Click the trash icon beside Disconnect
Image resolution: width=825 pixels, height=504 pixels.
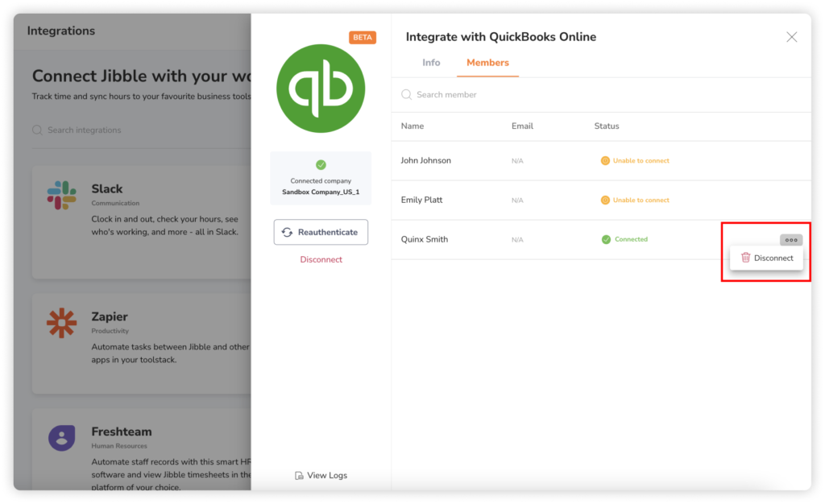pos(745,258)
